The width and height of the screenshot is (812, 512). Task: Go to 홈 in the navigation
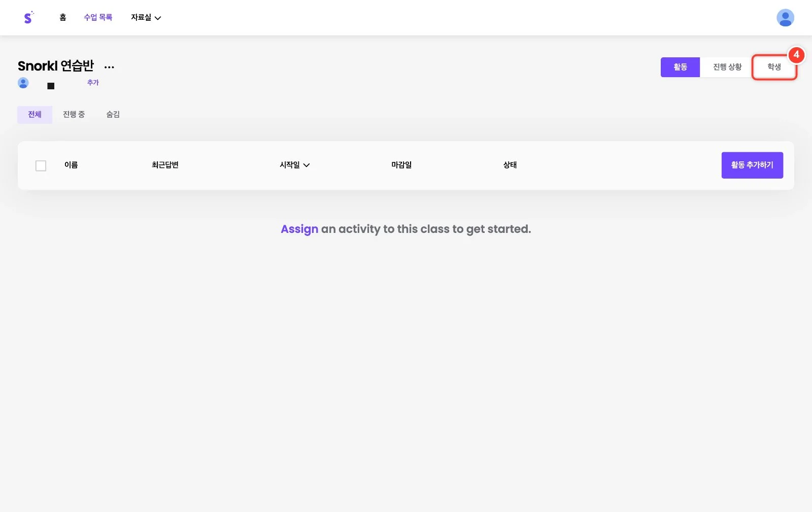[x=63, y=17]
